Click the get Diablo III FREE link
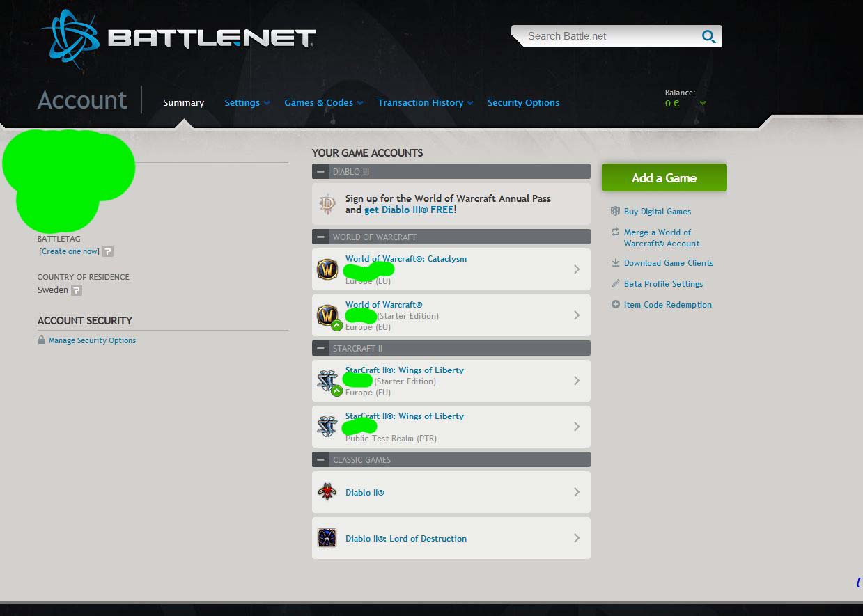The height and width of the screenshot is (616, 863). tap(409, 210)
